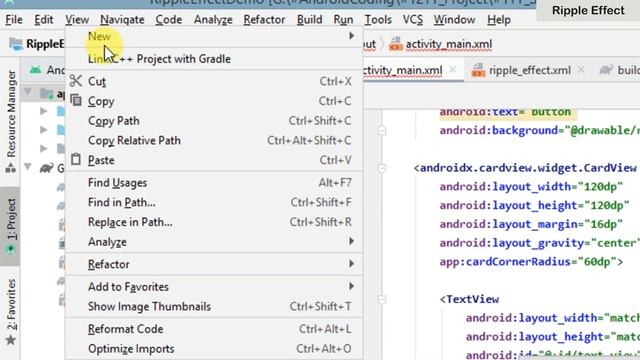Click the app:cardCornerRadius="60dp" line
The image size is (640, 360).
coord(531,261)
